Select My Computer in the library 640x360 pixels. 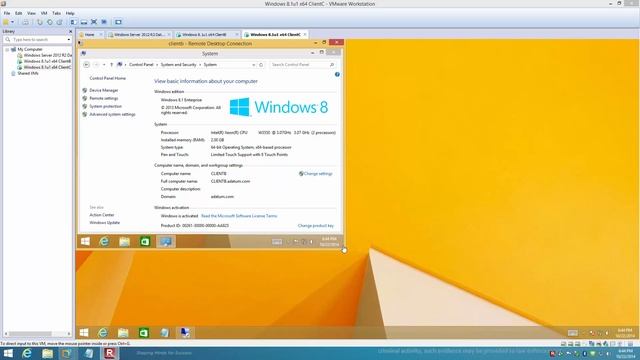29,49
